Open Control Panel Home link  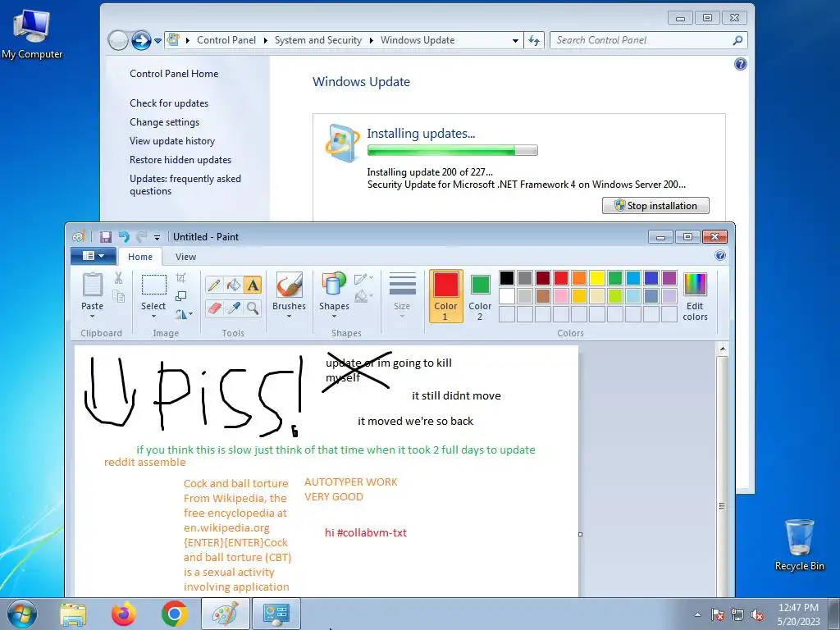[174, 74]
